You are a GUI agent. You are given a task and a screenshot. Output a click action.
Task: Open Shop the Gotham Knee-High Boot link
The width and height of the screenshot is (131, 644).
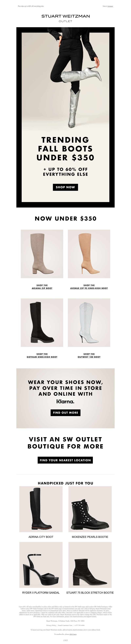tap(42, 355)
